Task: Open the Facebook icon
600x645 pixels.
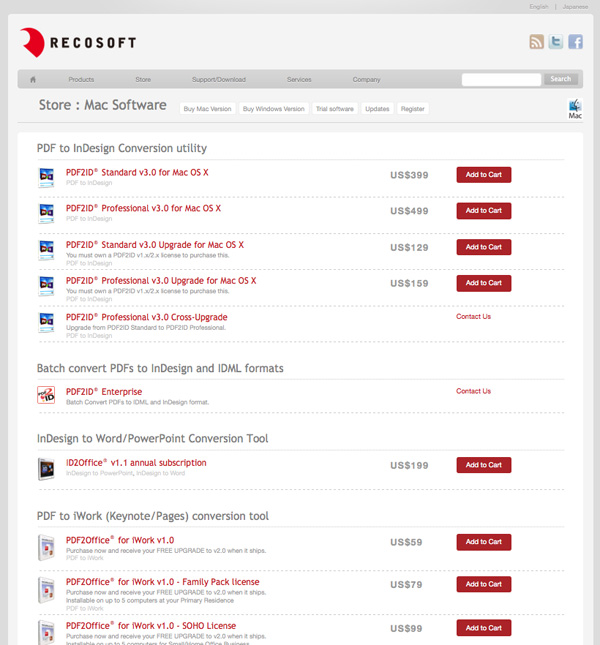Action: pos(575,42)
